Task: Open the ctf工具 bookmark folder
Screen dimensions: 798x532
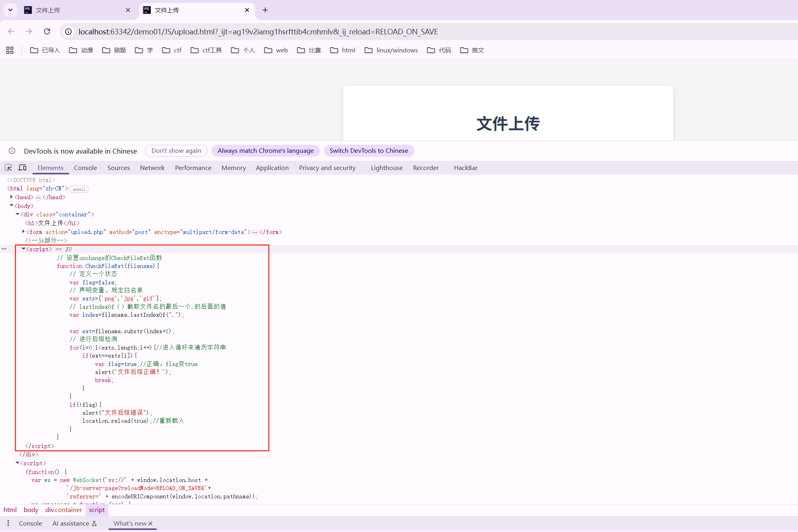Action: point(206,50)
